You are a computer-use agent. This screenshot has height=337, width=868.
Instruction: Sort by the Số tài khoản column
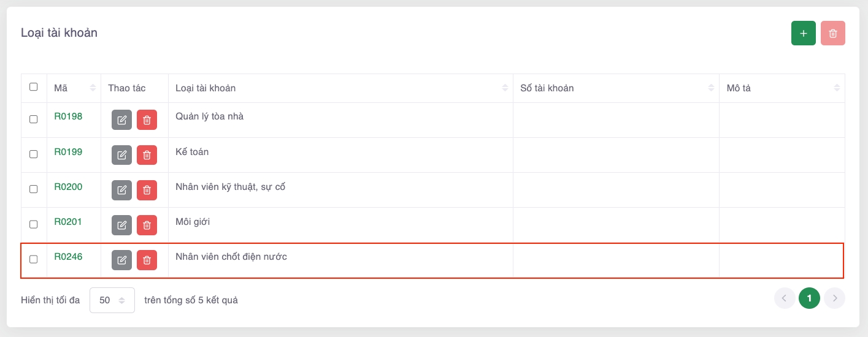(711, 88)
